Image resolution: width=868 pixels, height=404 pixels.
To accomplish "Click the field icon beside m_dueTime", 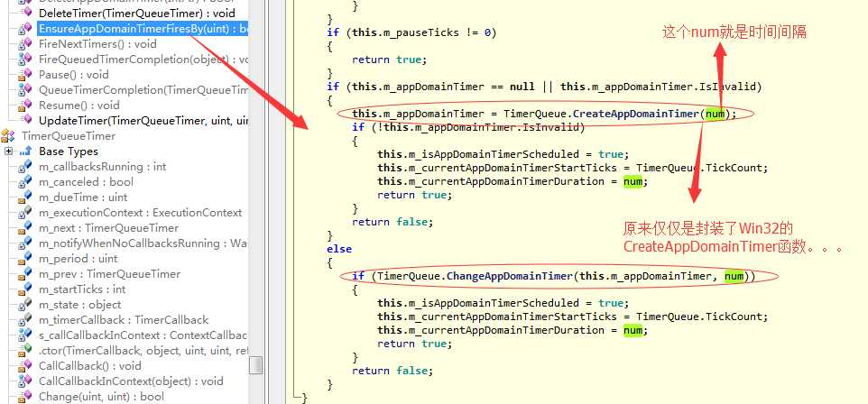I will (25, 197).
